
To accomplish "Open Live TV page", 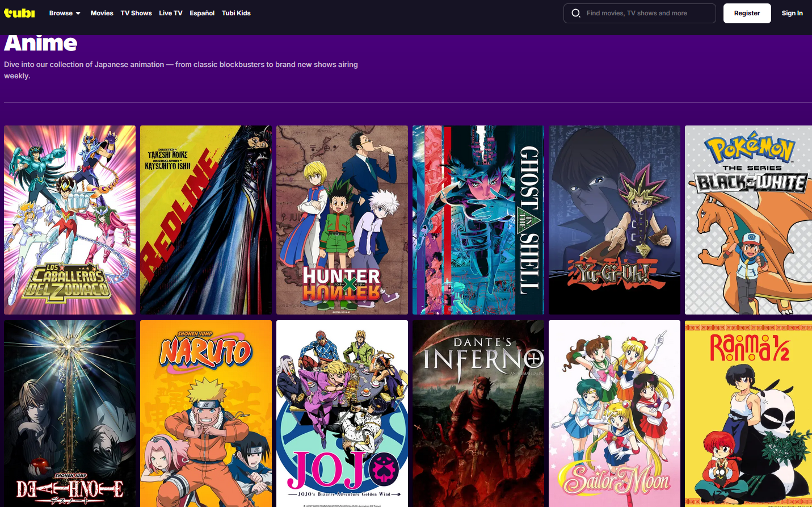I will pos(171,13).
